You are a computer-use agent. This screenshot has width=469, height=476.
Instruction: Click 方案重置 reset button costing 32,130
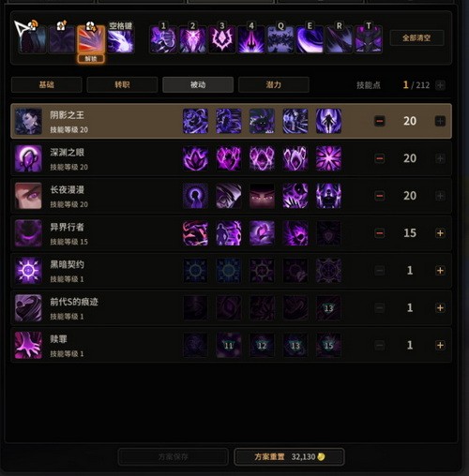coord(289,457)
